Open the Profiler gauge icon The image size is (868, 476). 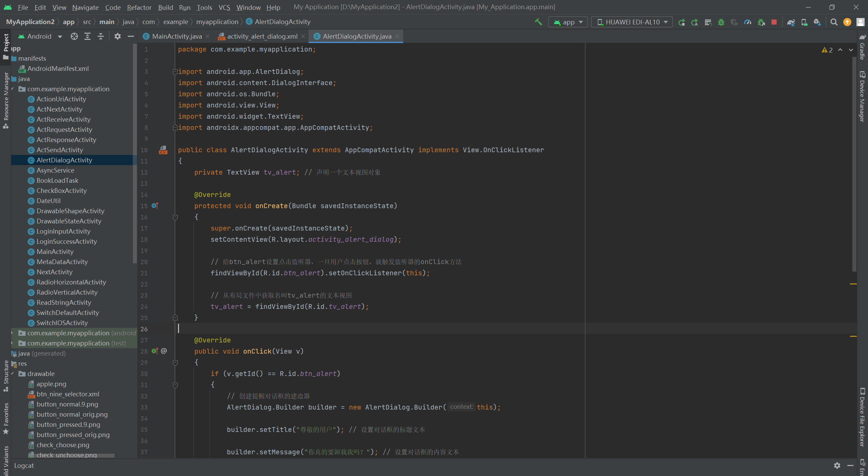pos(748,22)
